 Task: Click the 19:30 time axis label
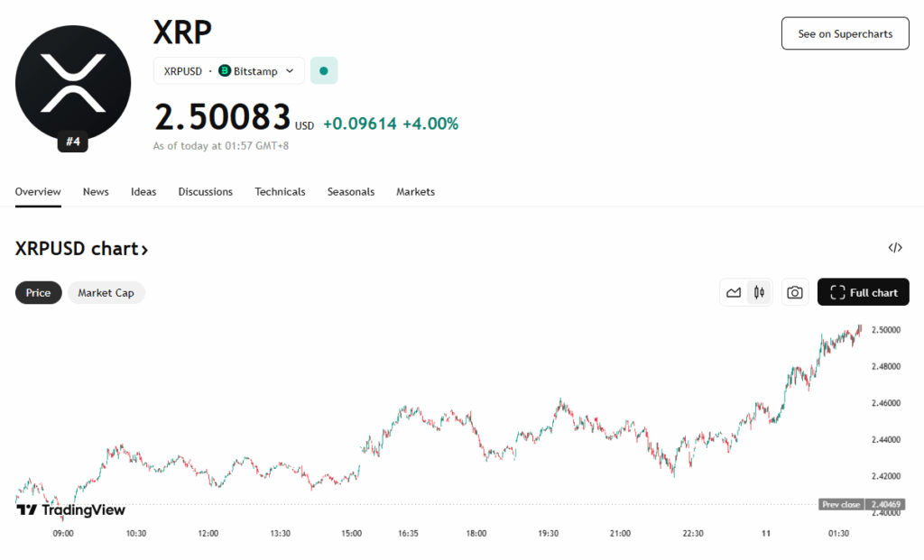pyautogui.click(x=548, y=534)
